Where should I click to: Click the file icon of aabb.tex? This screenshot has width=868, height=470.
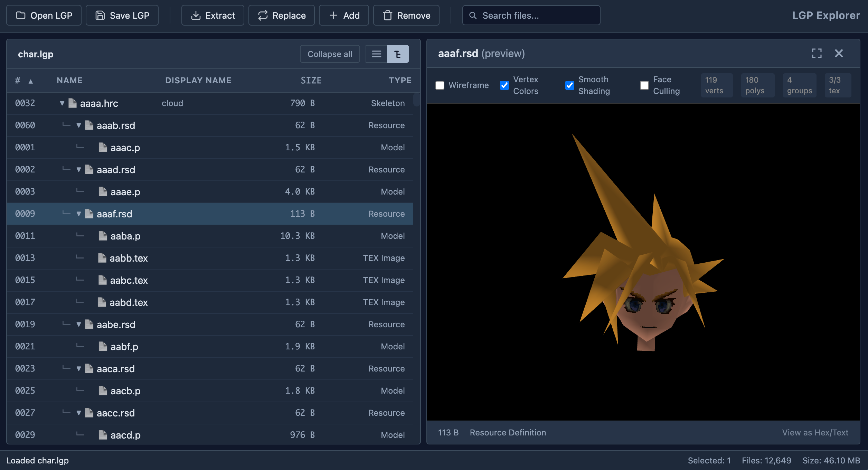[102, 258]
